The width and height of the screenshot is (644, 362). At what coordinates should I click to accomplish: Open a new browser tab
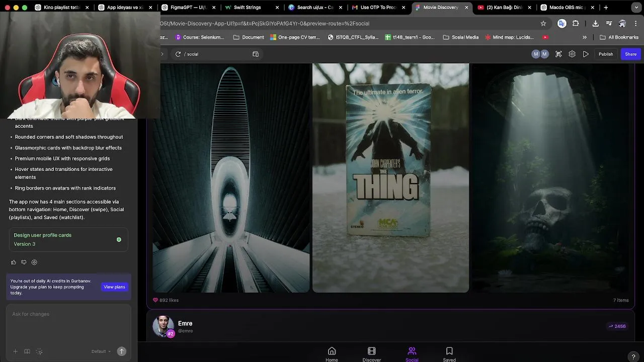pyautogui.click(x=606, y=8)
